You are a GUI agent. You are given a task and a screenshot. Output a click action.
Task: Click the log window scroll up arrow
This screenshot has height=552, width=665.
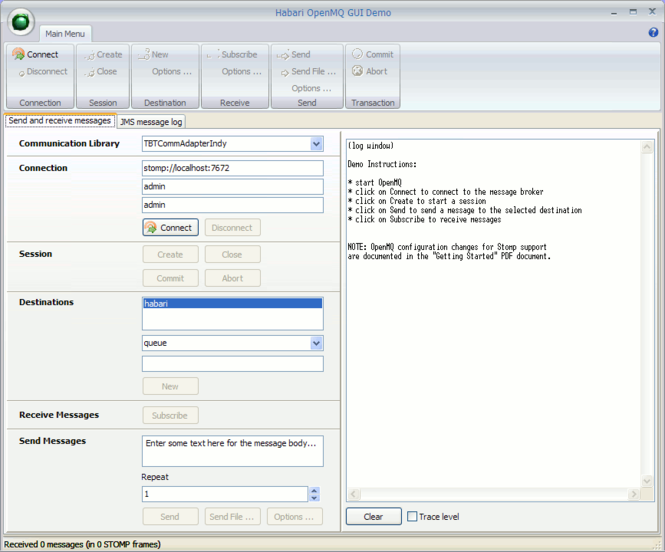647,147
